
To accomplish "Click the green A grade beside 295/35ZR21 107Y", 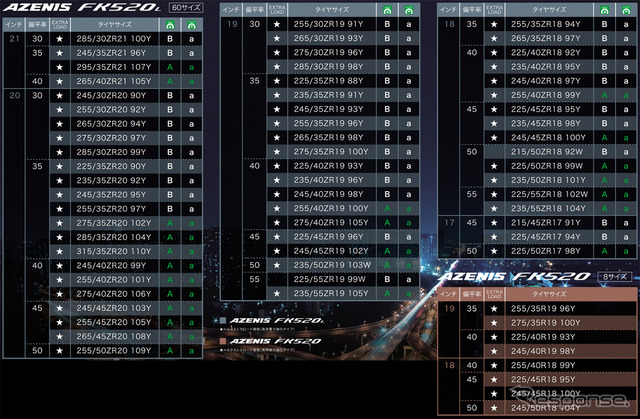I will click(x=170, y=67).
